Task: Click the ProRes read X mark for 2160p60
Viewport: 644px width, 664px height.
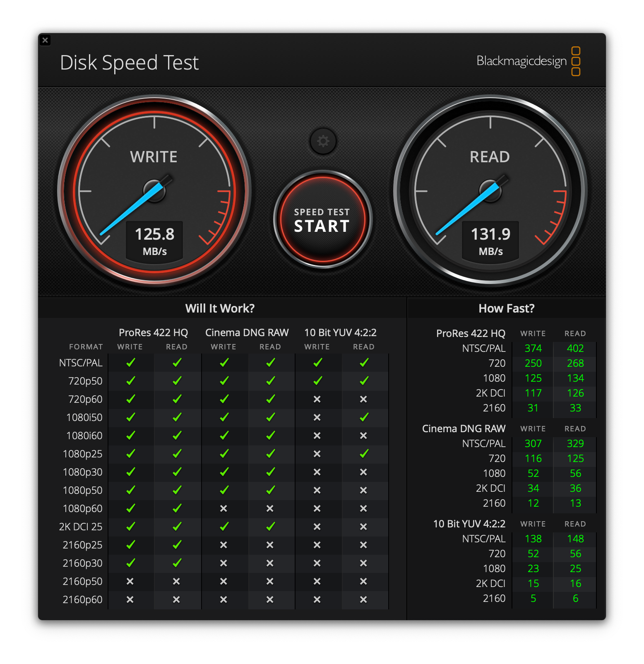Action: [176, 599]
